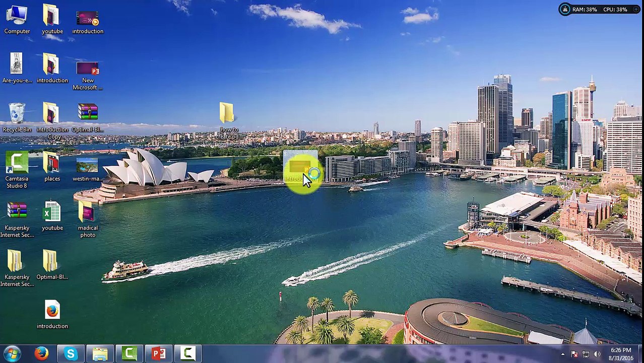Select the places folder
Viewport: 644px width, 363px height.
click(x=52, y=164)
